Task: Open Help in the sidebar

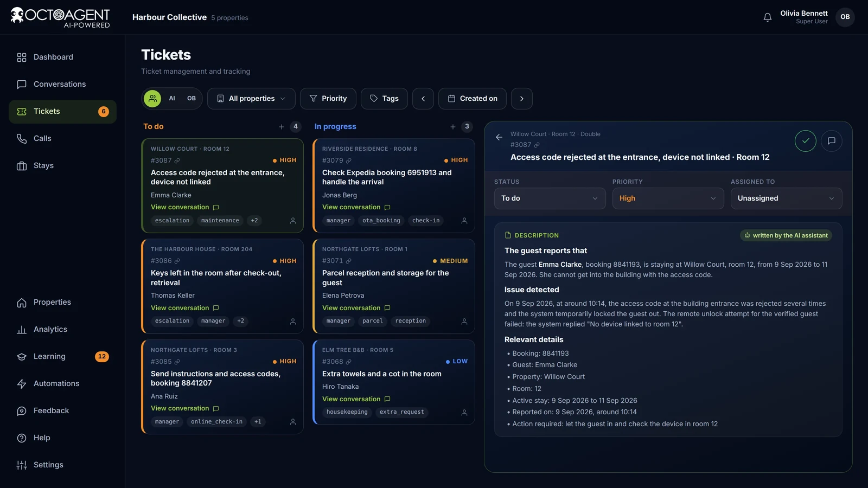Action: click(x=62, y=438)
